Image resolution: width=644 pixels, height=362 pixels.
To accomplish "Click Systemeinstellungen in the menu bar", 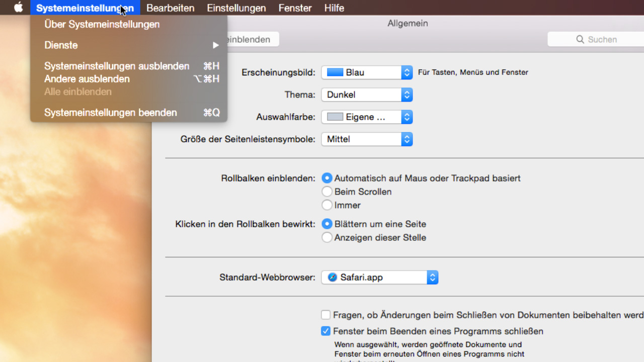I will click(x=85, y=8).
